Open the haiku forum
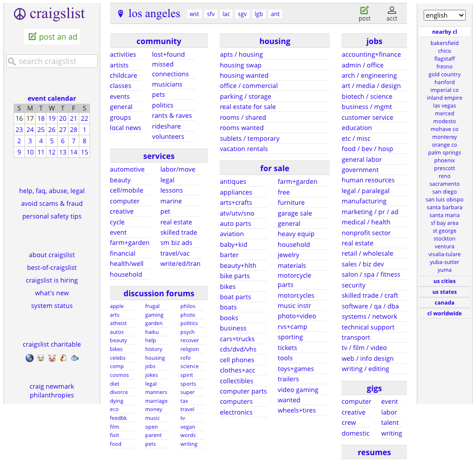Screen dimensions: 476x460 (x=152, y=332)
